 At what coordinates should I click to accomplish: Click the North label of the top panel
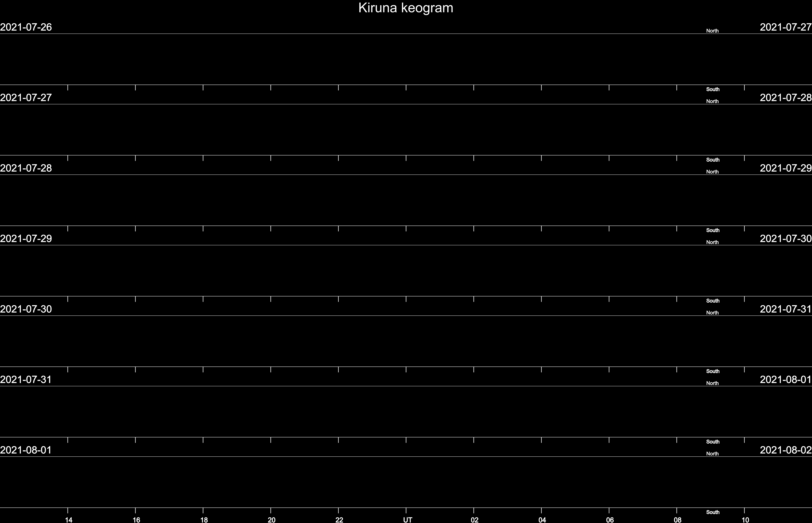(x=712, y=31)
